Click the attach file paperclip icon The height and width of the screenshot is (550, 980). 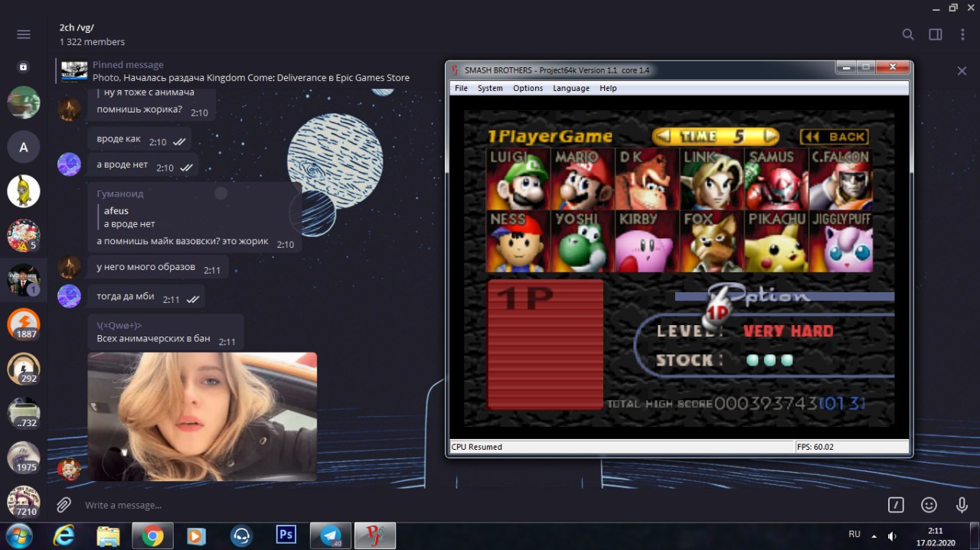pyautogui.click(x=64, y=505)
